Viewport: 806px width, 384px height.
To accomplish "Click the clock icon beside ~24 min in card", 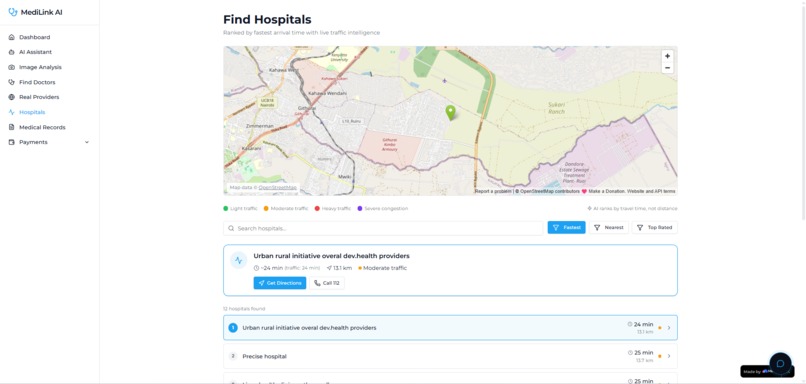I will 257,268.
